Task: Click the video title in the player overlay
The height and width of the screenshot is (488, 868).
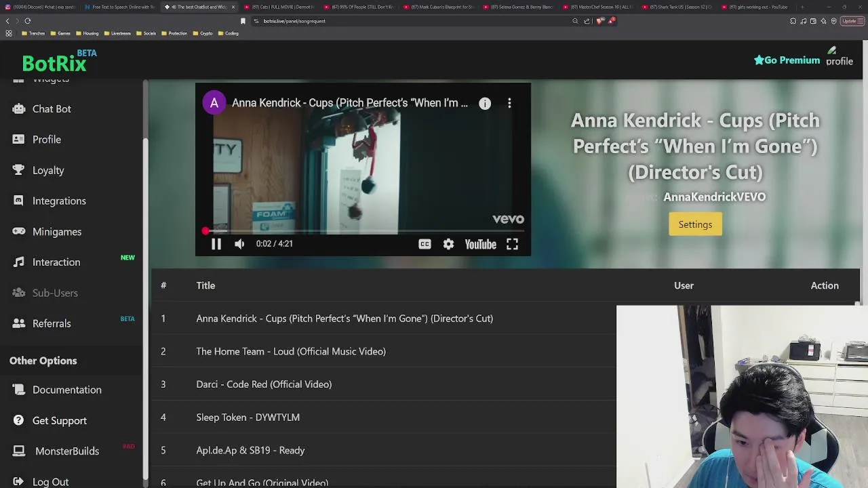Action: (350, 103)
